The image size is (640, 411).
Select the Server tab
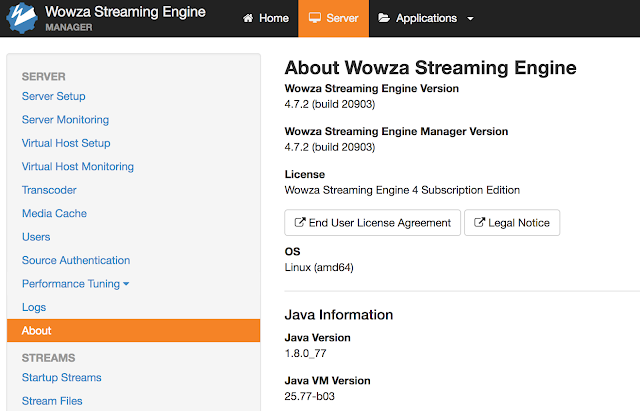tap(333, 18)
